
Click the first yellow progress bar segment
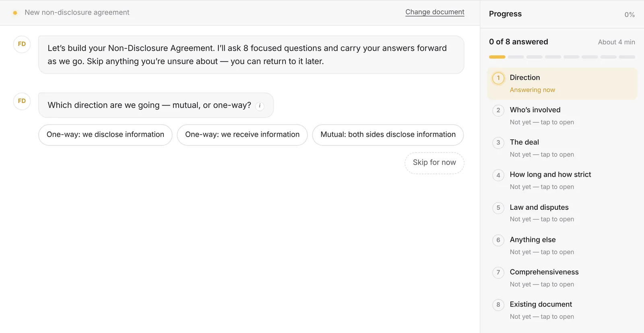pyautogui.click(x=497, y=57)
